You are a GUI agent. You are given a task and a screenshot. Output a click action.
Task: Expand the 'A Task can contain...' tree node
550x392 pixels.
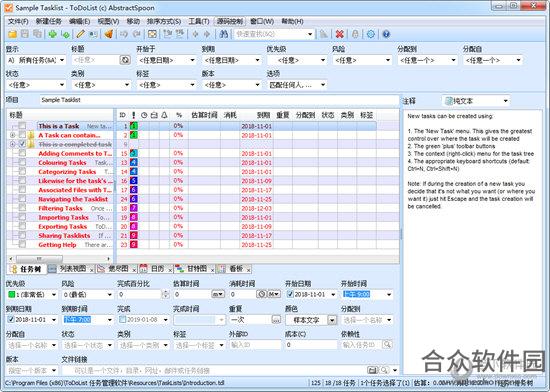tap(13, 135)
